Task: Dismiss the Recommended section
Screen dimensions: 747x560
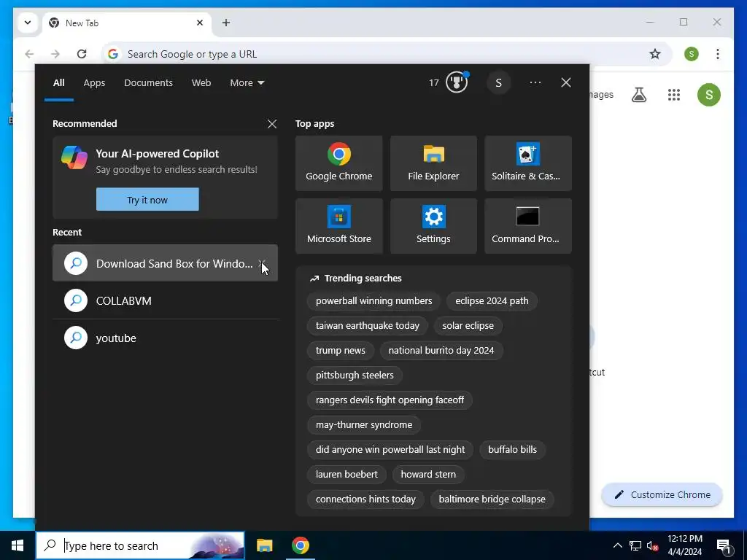Action: coord(272,124)
